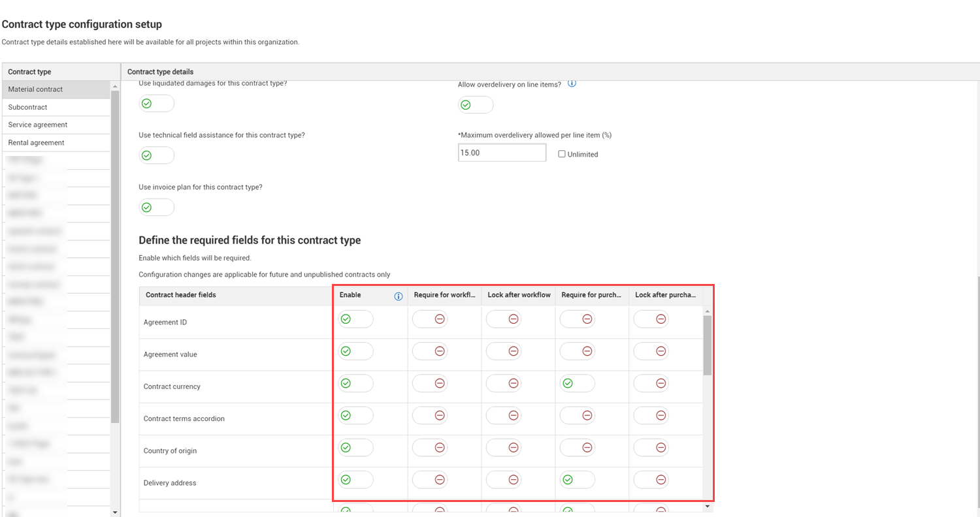Screen dimensions: 980x517
Task: Disable the invoice plan toggle
Action: 156,207
